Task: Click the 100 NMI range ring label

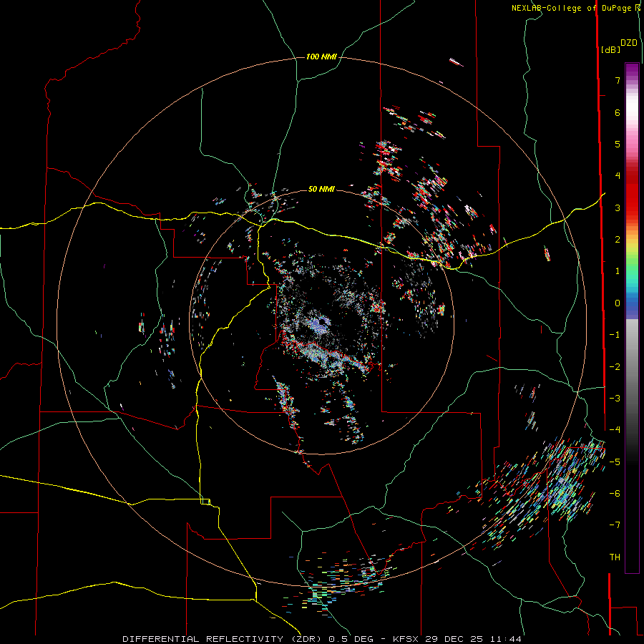Action: coord(321,57)
